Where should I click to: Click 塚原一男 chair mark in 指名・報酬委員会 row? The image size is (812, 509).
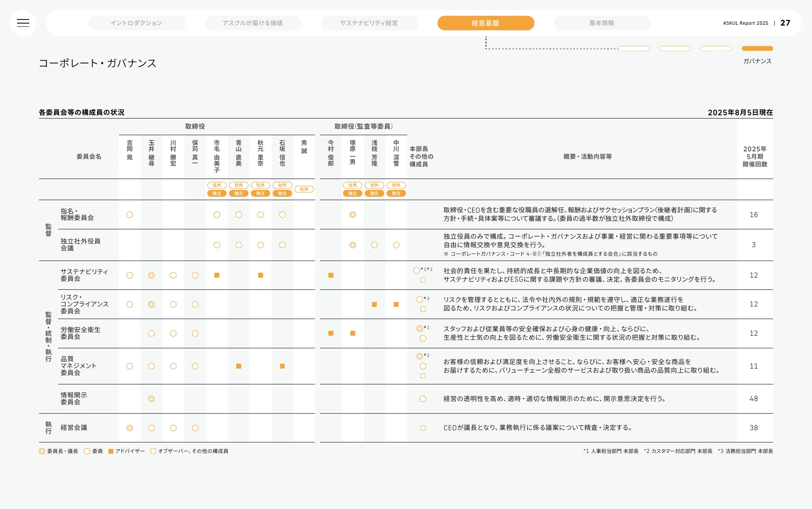coord(352,215)
